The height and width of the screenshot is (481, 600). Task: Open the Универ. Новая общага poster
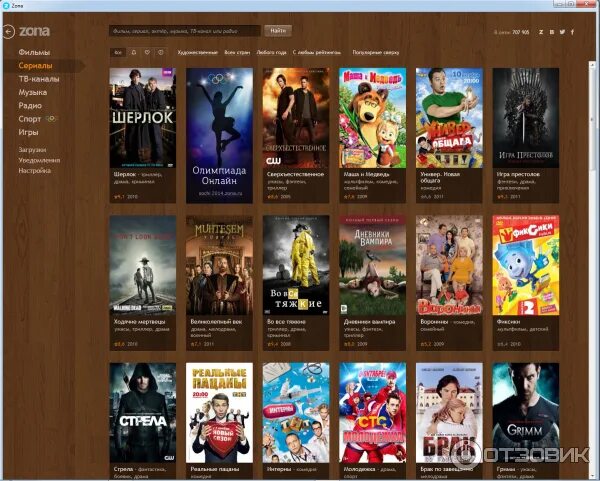point(449,118)
